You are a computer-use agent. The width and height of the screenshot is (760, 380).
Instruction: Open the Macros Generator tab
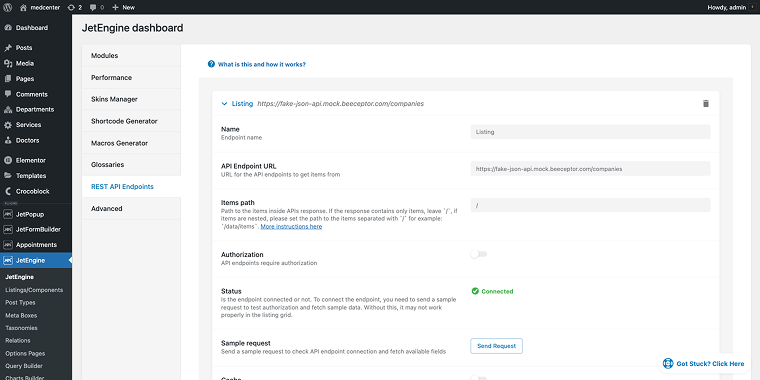tap(131, 143)
